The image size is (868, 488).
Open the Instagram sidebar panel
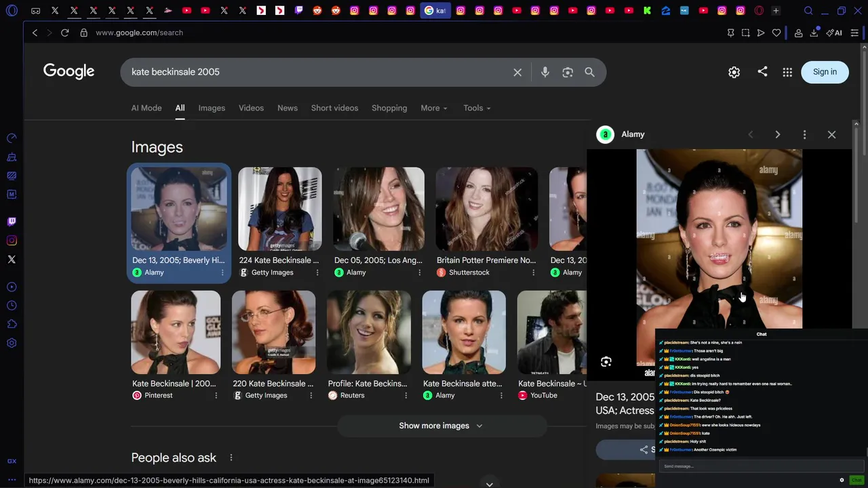pos(12,241)
